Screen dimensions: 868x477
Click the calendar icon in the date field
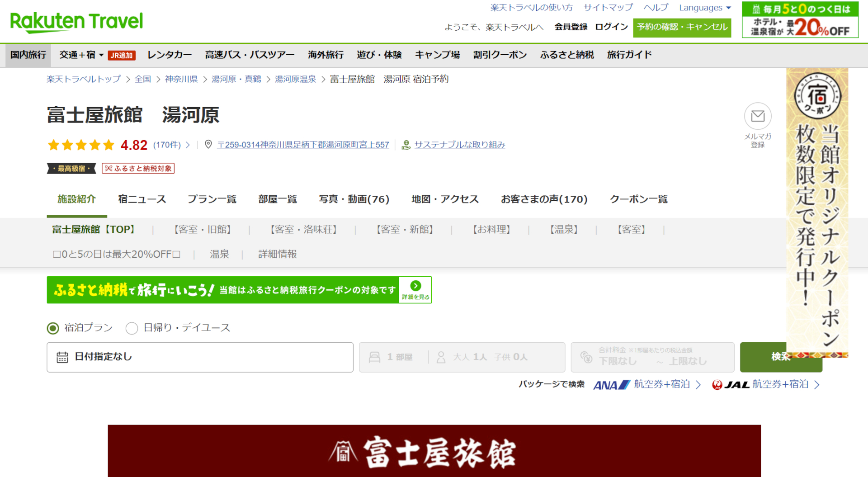(x=62, y=357)
